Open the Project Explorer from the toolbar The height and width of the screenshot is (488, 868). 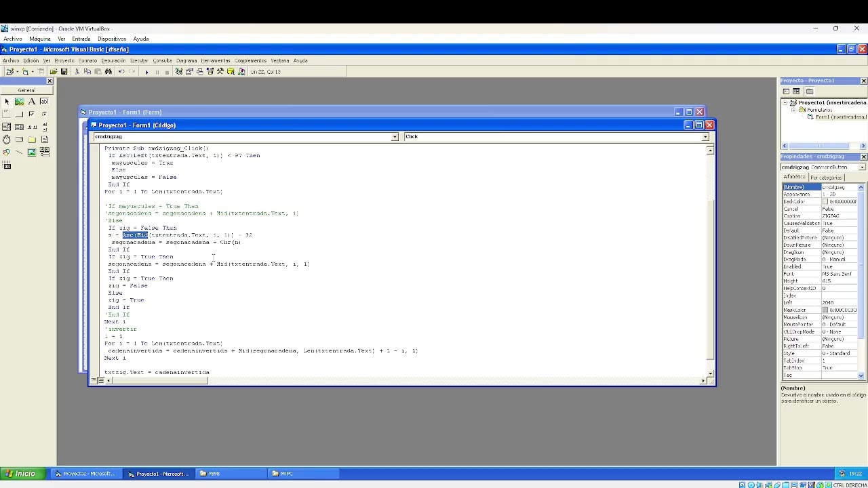click(x=178, y=72)
